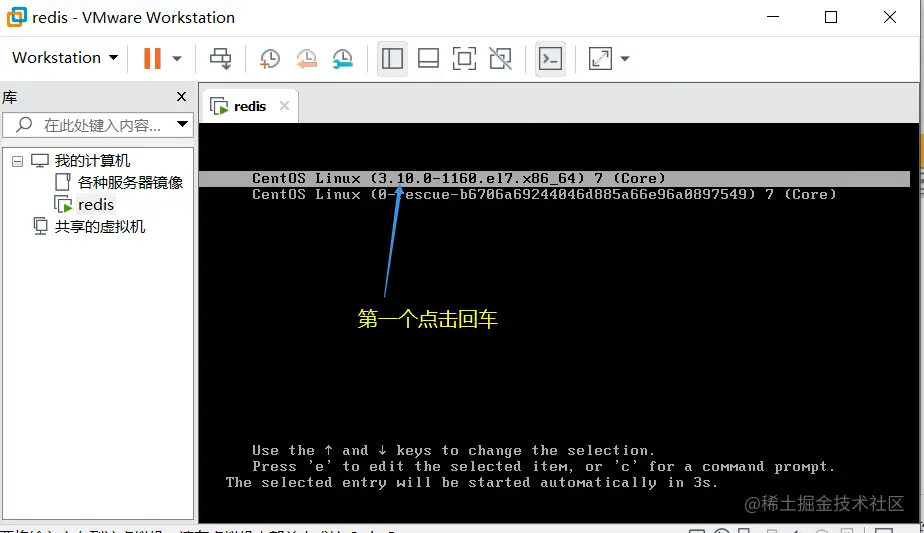The height and width of the screenshot is (533, 924).
Task: Minimize the VMware Workstation window
Action: (x=773, y=17)
